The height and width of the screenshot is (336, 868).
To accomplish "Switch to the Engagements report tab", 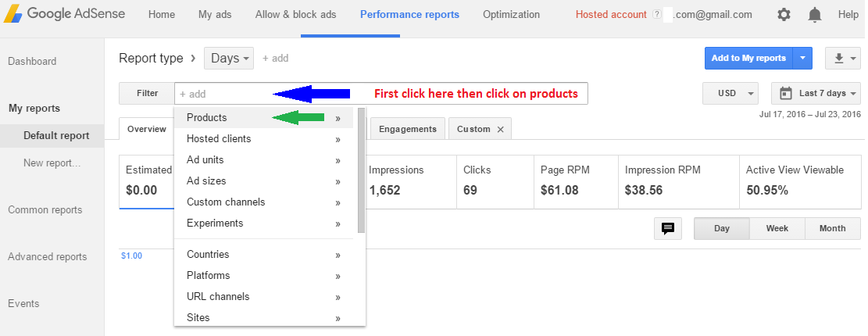I will point(408,129).
